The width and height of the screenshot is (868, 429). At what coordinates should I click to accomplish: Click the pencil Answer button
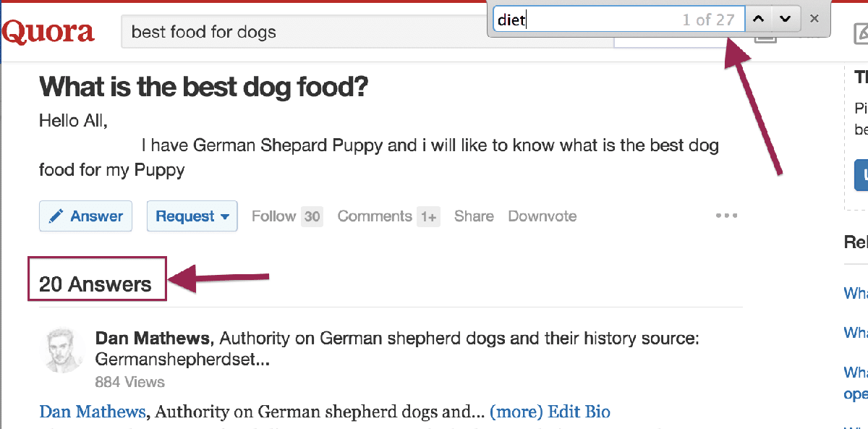click(85, 216)
